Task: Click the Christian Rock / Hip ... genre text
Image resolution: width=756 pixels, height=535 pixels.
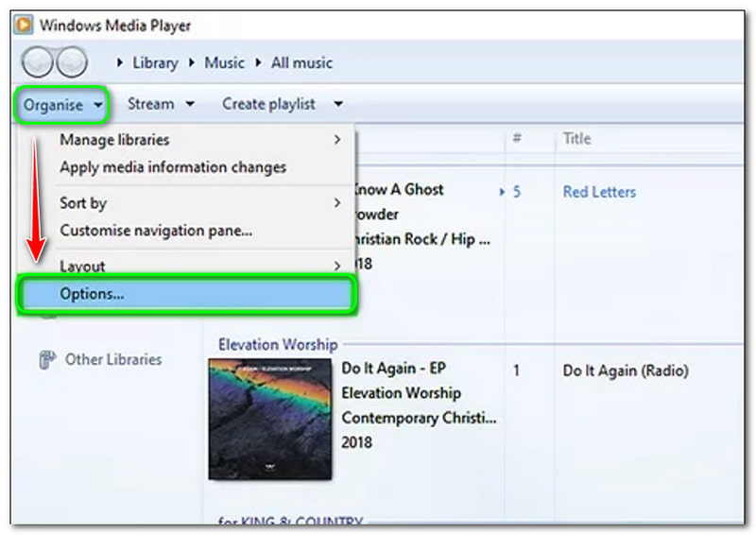Action: click(422, 239)
